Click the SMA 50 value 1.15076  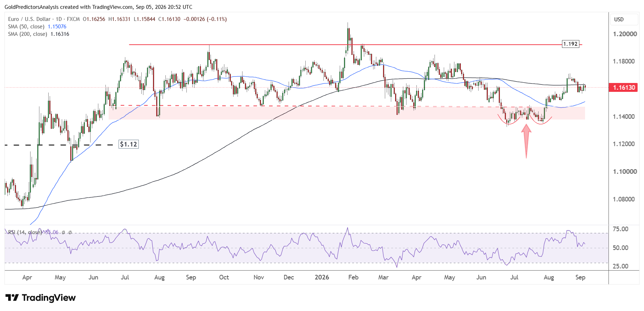[57, 27]
